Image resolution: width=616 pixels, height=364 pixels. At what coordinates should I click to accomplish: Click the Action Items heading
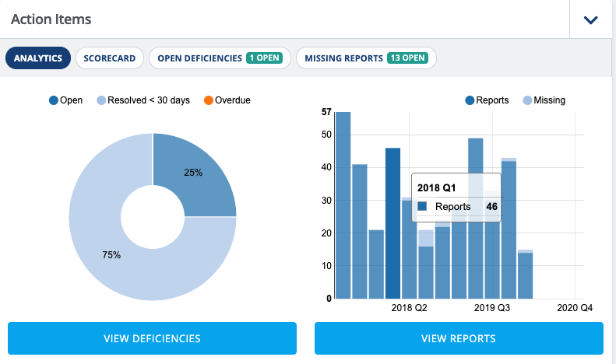(x=51, y=19)
